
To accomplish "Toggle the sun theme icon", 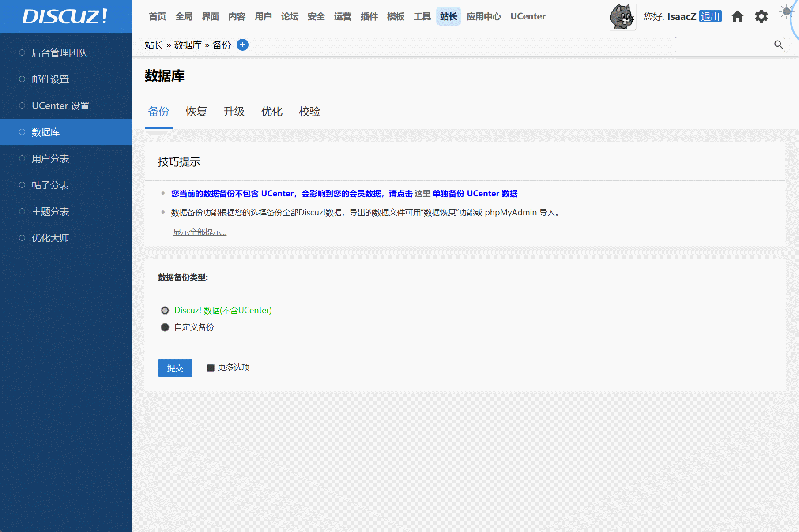I will (x=786, y=12).
